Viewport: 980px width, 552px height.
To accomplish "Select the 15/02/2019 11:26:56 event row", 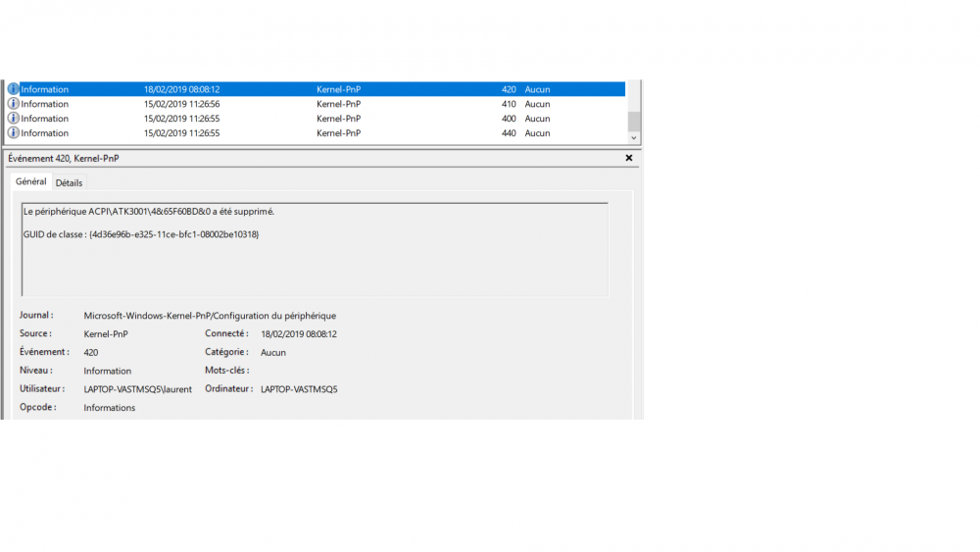I will 316,104.
